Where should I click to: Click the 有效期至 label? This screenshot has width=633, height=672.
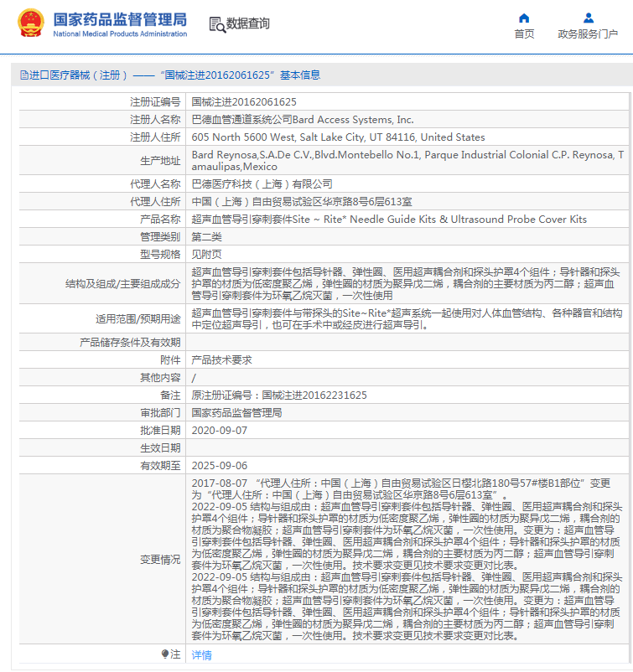160,465
